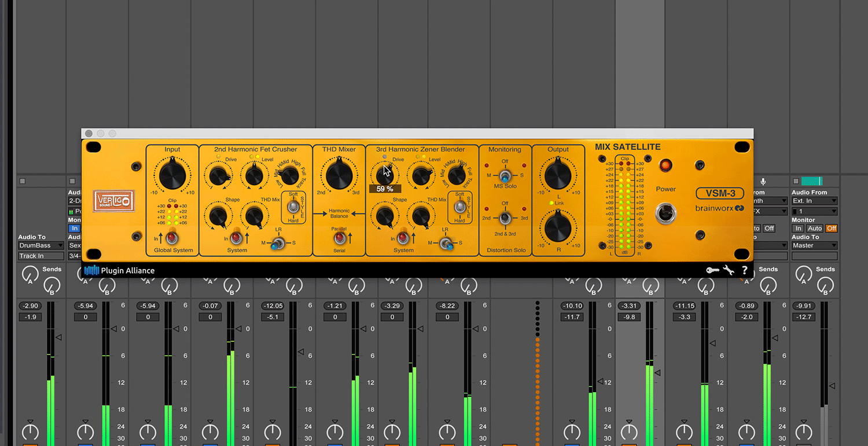
Task: Click the volume fader handle of the -12.05 track
Action: pos(300,351)
